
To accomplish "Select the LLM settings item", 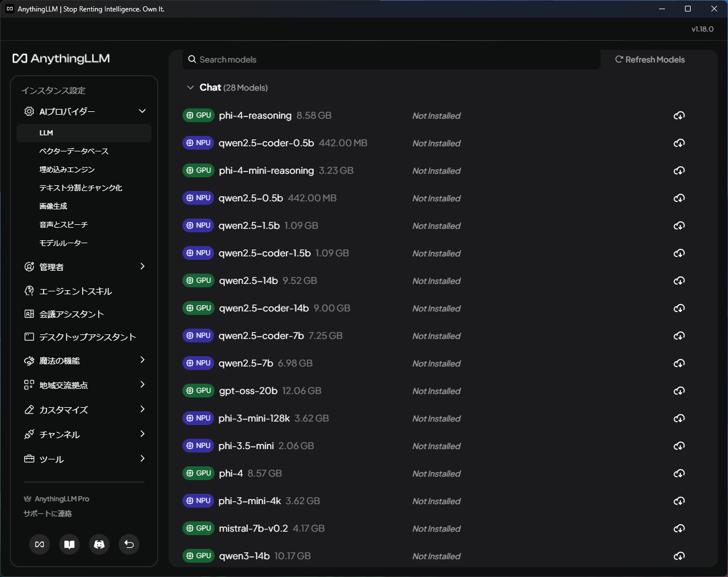I will pyautogui.click(x=84, y=133).
